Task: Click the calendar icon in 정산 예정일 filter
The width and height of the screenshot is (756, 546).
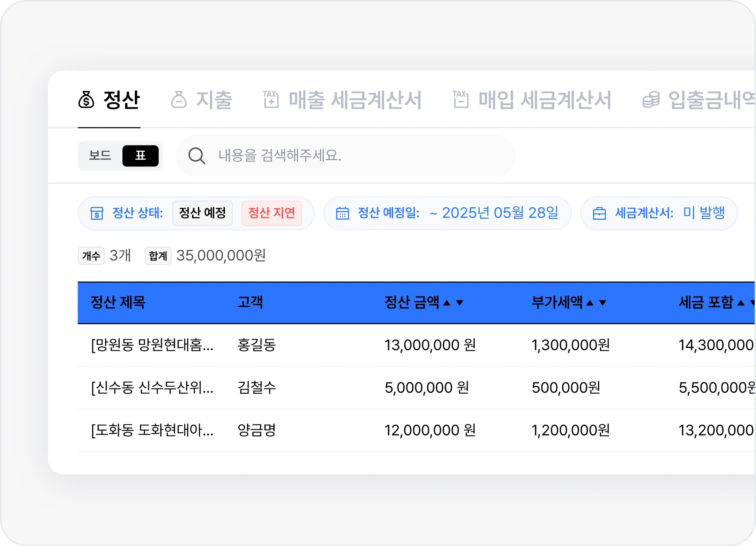Action: [x=342, y=214]
